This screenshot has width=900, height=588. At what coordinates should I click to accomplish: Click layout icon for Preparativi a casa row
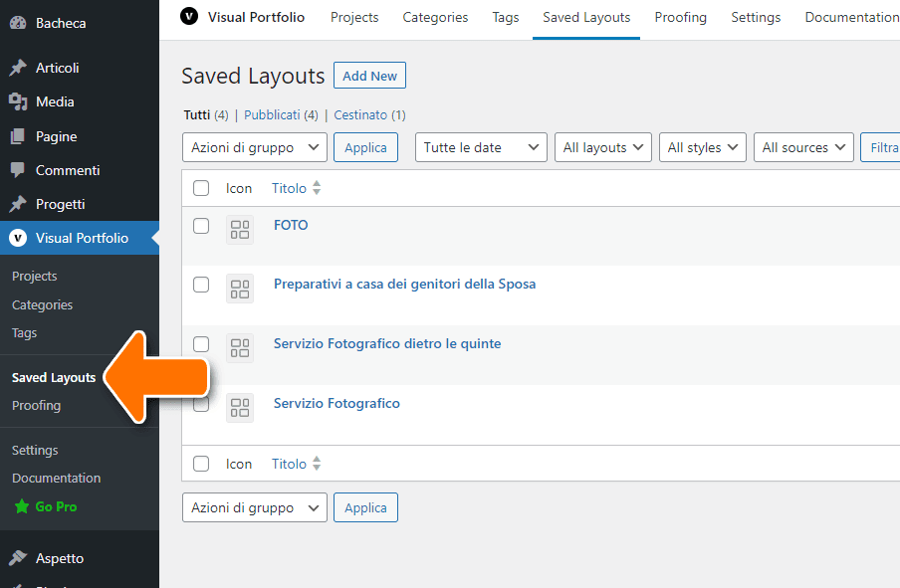[239, 289]
